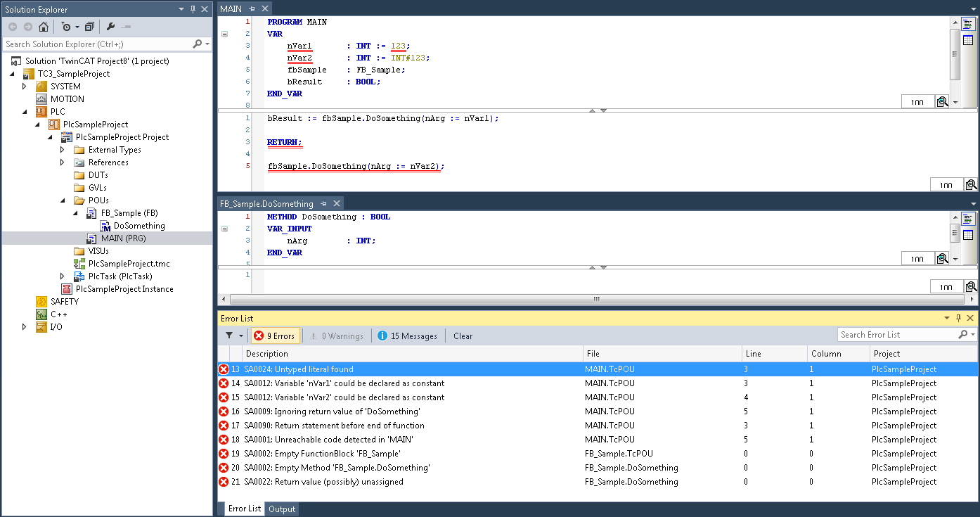Switch FB_Sample.DoSomething declaration to tabular view icon
The image size is (980, 517).
pos(967,235)
